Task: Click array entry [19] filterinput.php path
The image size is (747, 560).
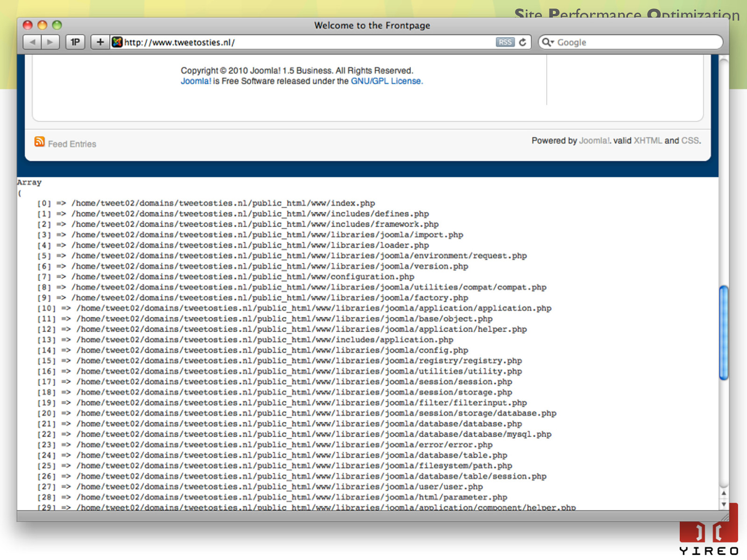Action: coord(302,403)
